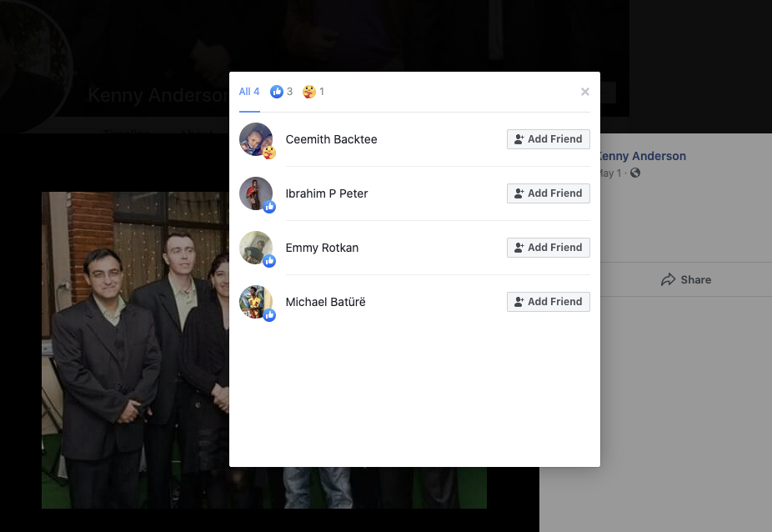
Task: Click the Share button on the post
Action: pyautogui.click(x=686, y=280)
